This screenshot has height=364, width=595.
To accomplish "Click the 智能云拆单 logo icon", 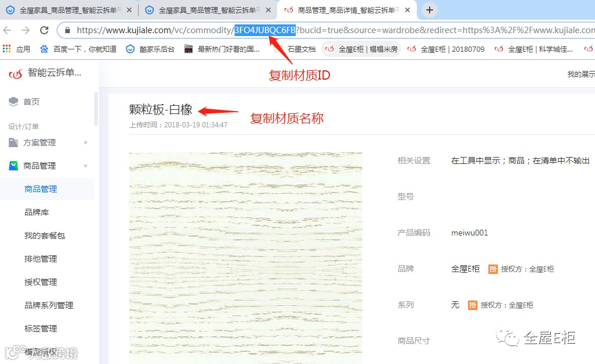I will tap(16, 74).
